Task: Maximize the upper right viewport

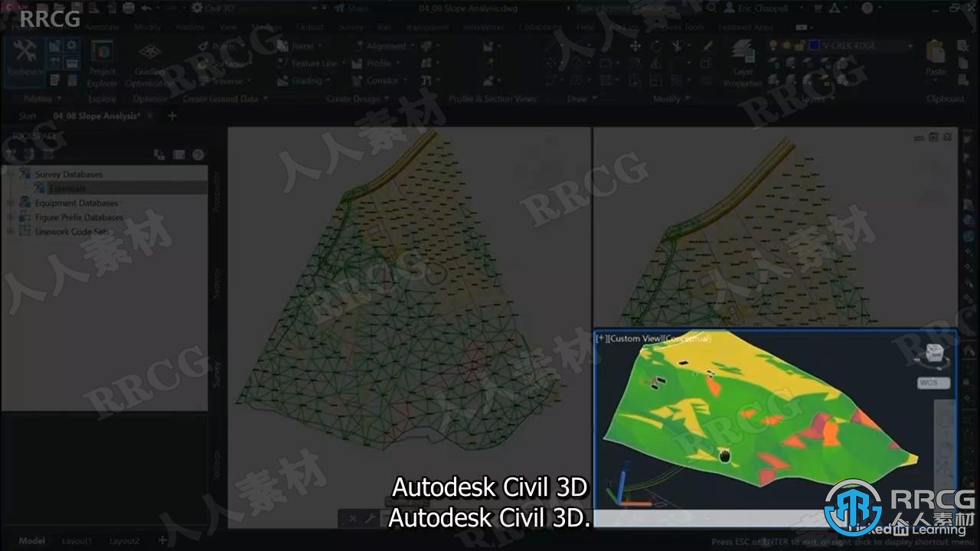Action: (934, 137)
